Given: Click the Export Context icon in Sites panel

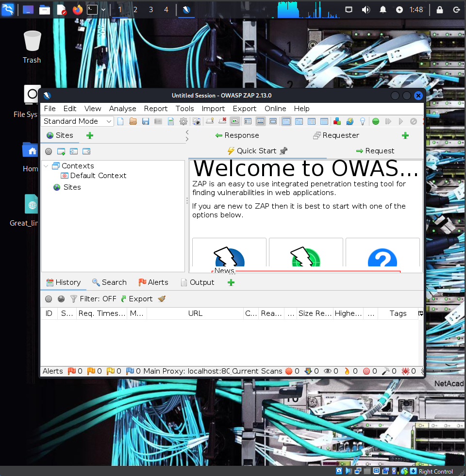Looking at the screenshot, I should click(x=86, y=151).
